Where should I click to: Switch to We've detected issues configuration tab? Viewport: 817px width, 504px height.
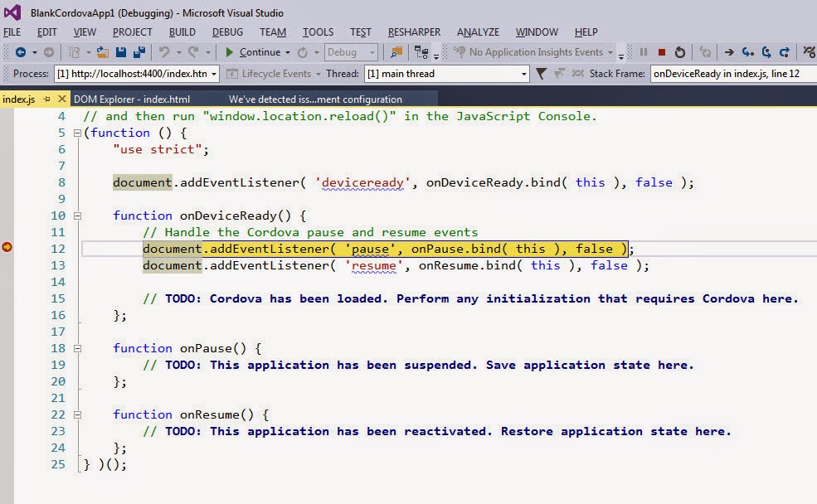click(x=315, y=99)
